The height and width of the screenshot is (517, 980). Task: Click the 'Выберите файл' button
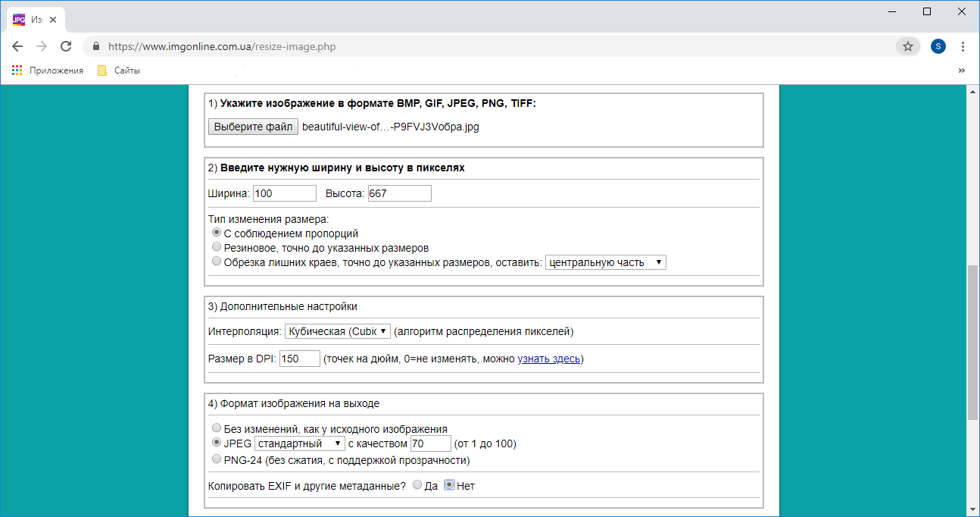click(253, 127)
